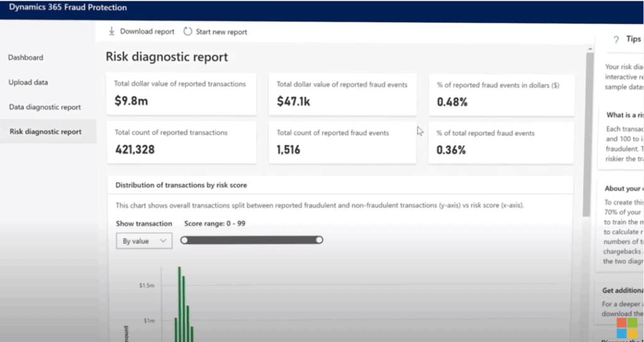Click the 0.36% total reported fraud events
Viewport: 644px width, 342px height.
tap(451, 150)
